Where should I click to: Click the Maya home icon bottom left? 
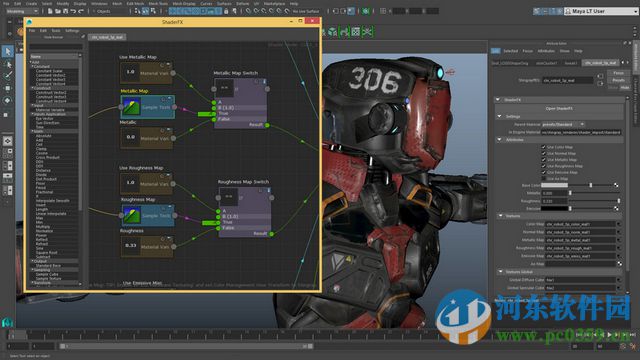tap(7, 322)
